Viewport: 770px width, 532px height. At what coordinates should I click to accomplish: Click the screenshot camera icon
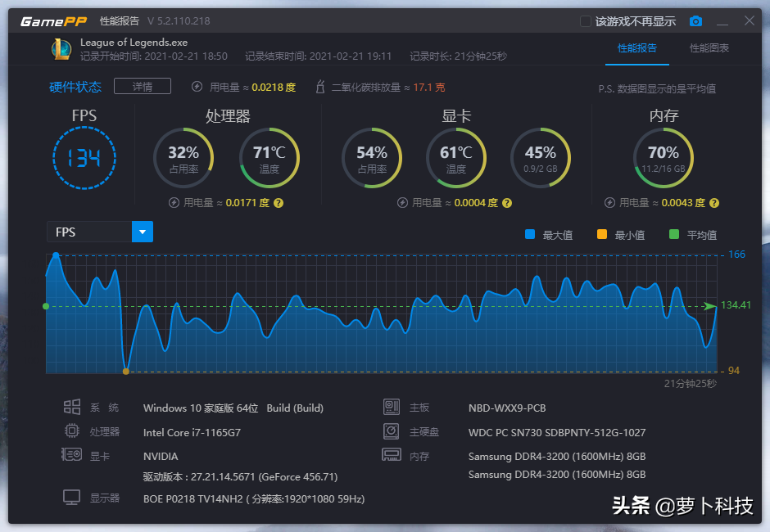click(695, 21)
